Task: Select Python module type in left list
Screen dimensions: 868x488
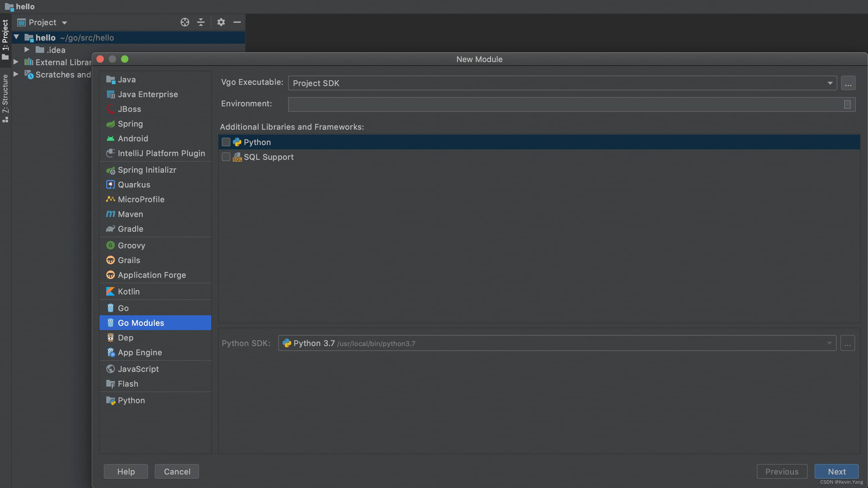Action: 155,400
